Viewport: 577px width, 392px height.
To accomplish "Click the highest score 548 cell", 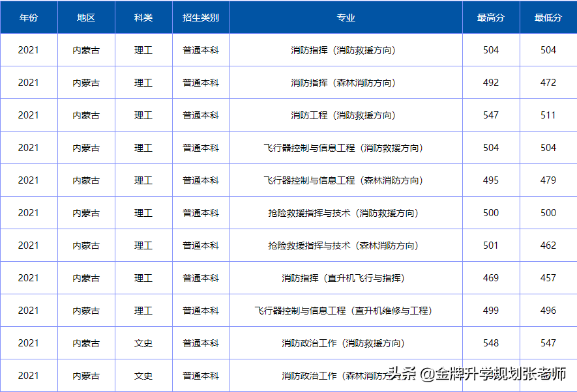I will click(490, 343).
